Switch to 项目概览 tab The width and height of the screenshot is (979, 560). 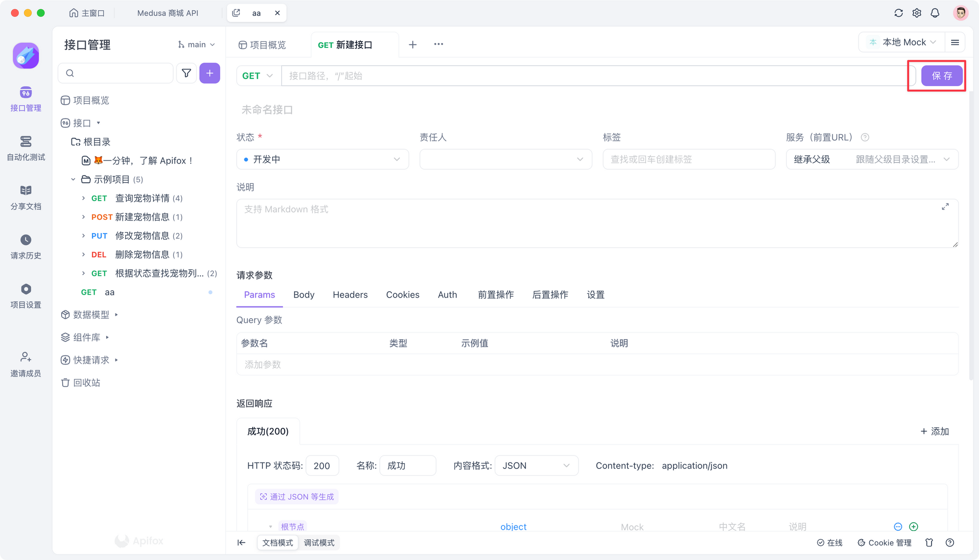(262, 45)
